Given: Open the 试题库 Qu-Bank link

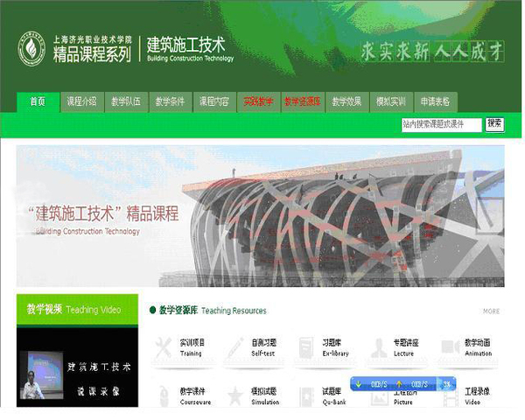Looking at the screenshot, I should click(x=334, y=396).
